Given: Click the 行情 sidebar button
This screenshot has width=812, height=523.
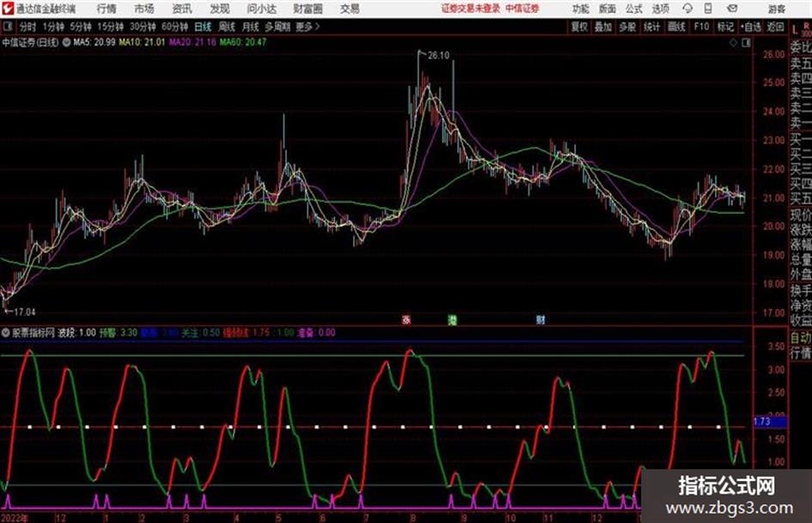Looking at the screenshot, I should pyautogui.click(x=801, y=353).
